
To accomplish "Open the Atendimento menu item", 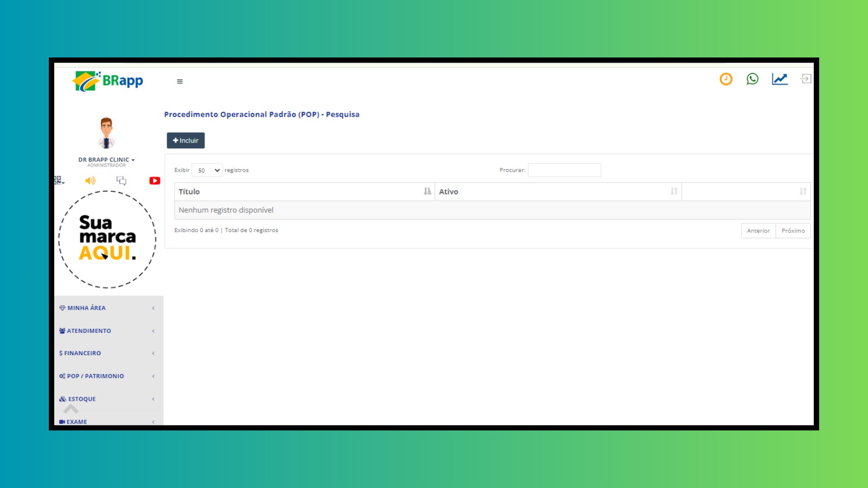I will coord(107,331).
